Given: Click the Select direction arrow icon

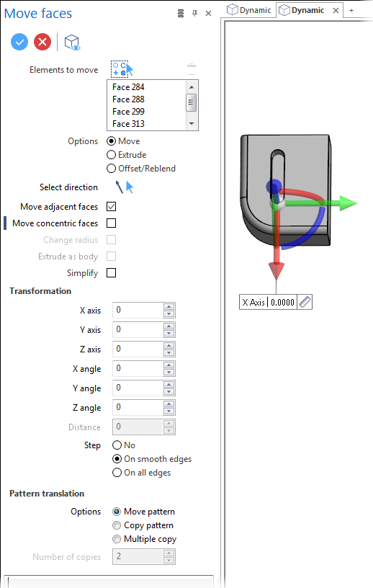Looking at the screenshot, I should [125, 187].
